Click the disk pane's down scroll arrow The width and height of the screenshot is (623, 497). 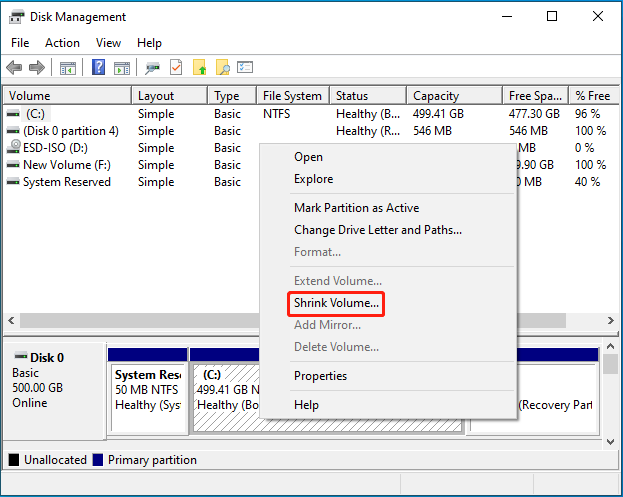pyautogui.click(x=611, y=441)
